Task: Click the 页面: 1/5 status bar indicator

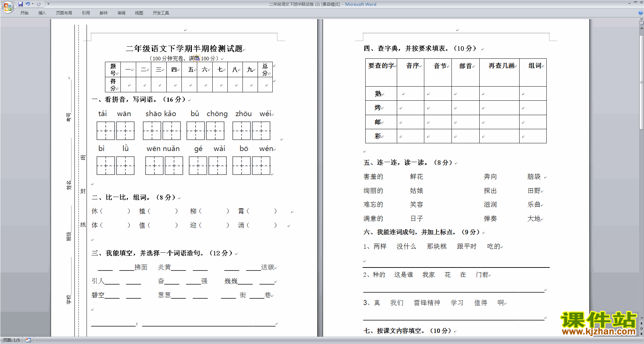Action: [11, 340]
